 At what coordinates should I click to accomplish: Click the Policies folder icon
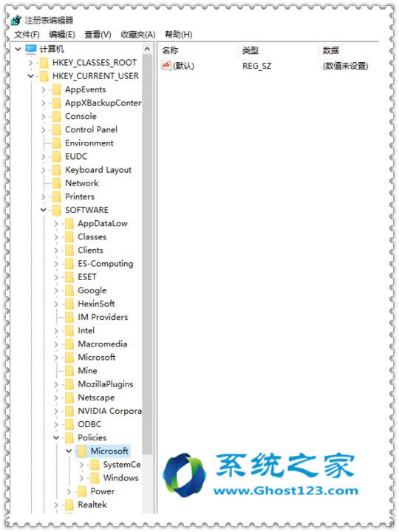(x=69, y=437)
